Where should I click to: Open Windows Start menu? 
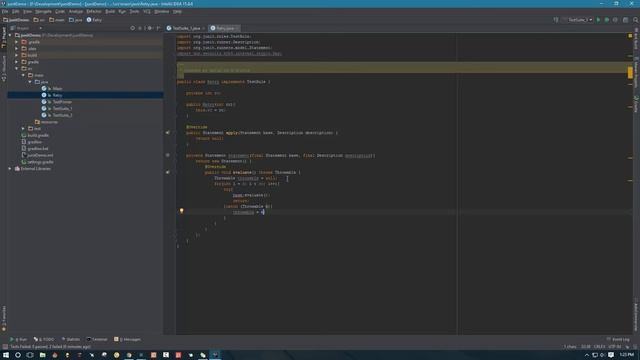click(x=6, y=355)
